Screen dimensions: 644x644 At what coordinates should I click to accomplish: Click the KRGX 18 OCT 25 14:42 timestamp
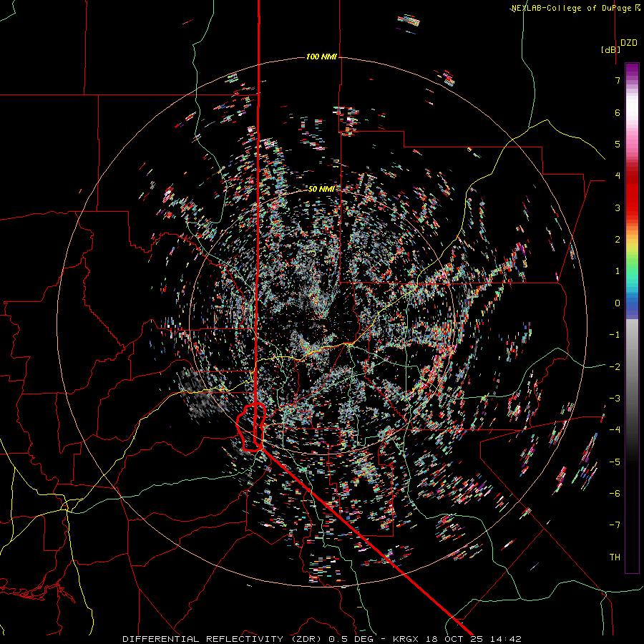(x=457, y=639)
